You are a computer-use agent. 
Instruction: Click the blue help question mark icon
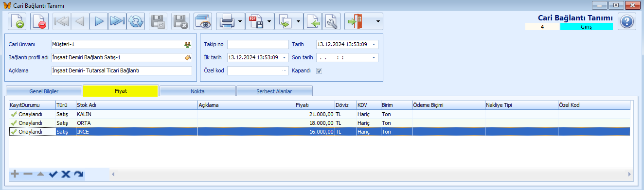click(627, 22)
